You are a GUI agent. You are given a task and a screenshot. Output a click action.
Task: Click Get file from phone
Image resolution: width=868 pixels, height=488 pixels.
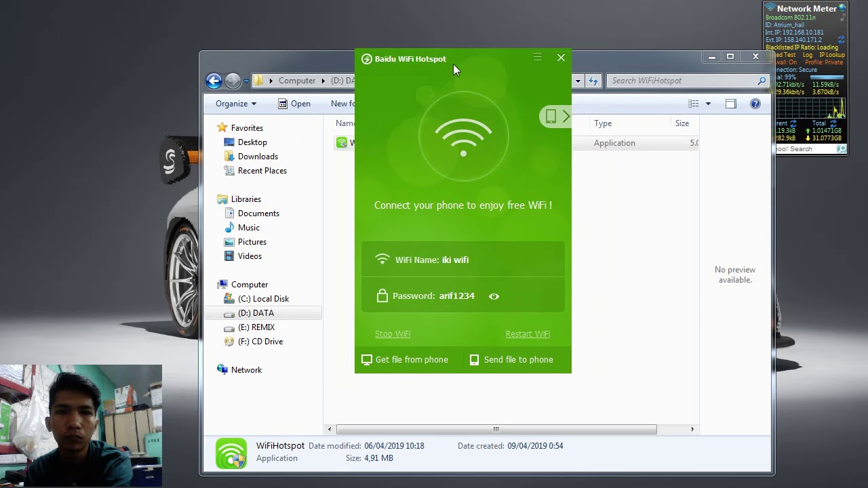click(x=405, y=359)
